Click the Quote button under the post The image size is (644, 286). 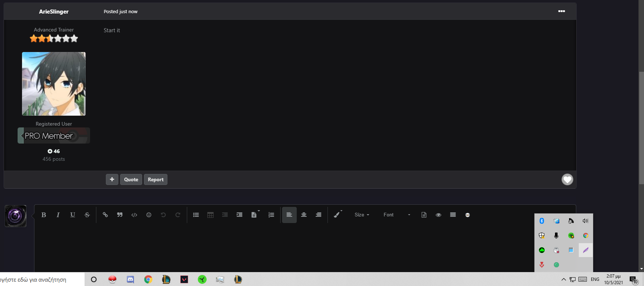click(131, 179)
